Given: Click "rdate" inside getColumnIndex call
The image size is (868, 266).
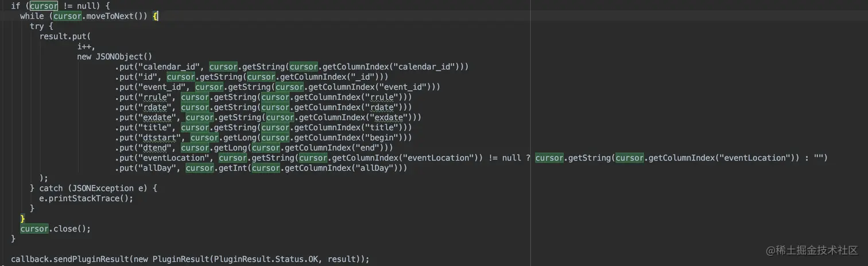Looking at the screenshot, I should [383, 107].
